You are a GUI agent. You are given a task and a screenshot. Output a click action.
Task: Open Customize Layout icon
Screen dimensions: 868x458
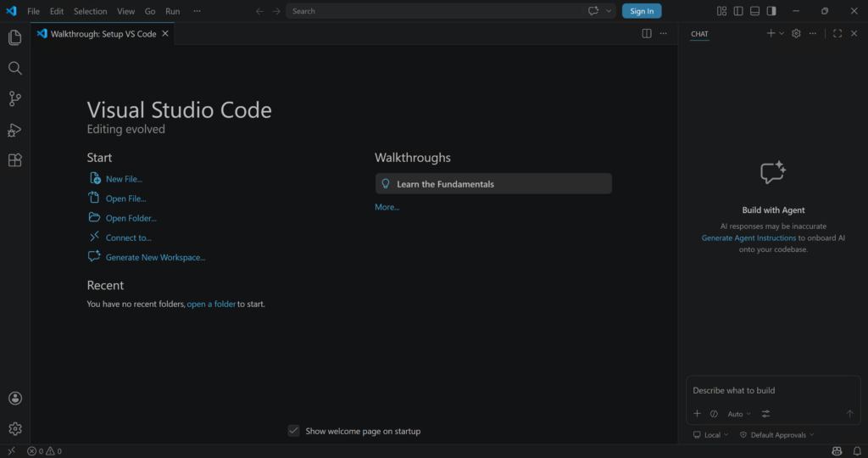click(x=722, y=11)
